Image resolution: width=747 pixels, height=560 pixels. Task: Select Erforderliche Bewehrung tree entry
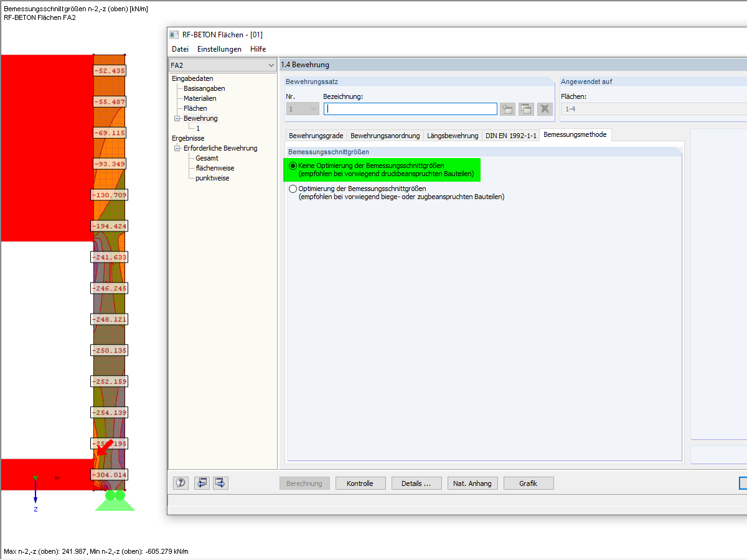click(x=220, y=148)
